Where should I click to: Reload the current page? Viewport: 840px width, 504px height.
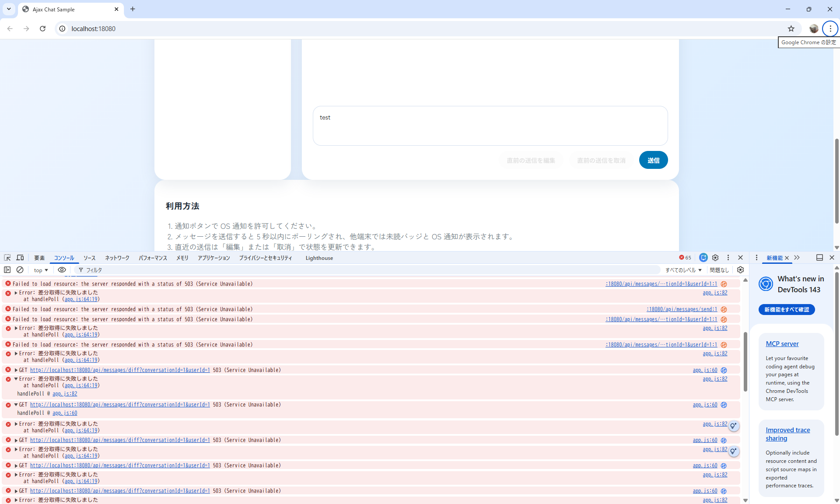coord(42,28)
